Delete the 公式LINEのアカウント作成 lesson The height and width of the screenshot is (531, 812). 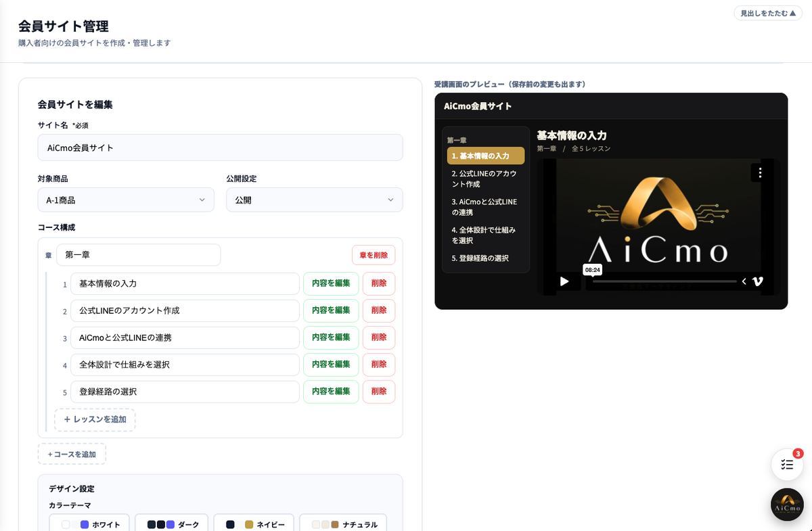point(379,310)
